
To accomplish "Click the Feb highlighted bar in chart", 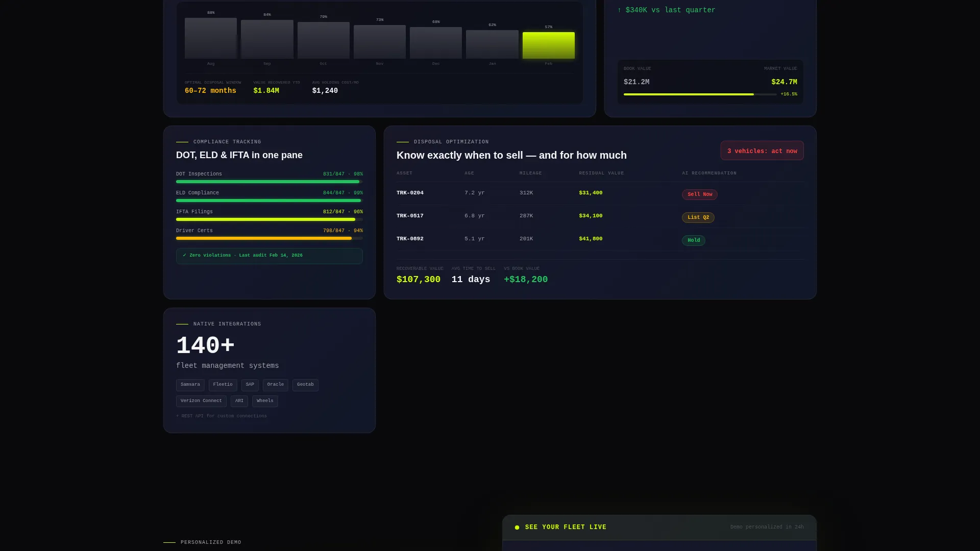I will (x=548, y=45).
